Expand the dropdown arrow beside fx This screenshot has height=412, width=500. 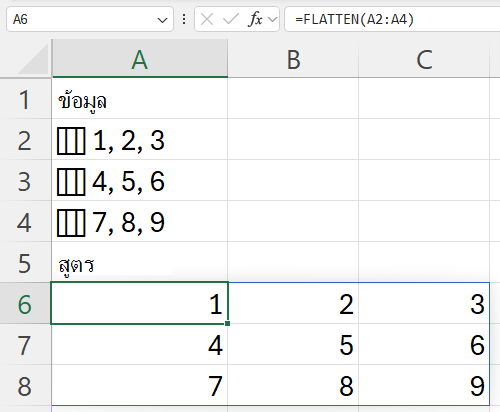272,20
